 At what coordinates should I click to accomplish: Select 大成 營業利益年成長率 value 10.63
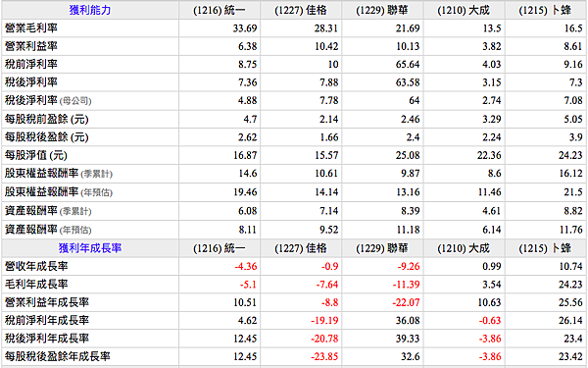[489, 302]
